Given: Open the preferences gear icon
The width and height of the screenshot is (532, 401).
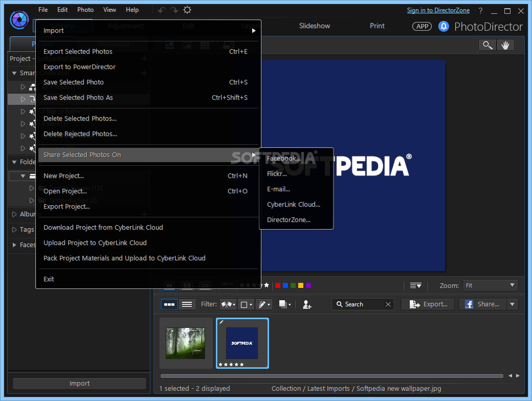Looking at the screenshot, I should [x=187, y=10].
